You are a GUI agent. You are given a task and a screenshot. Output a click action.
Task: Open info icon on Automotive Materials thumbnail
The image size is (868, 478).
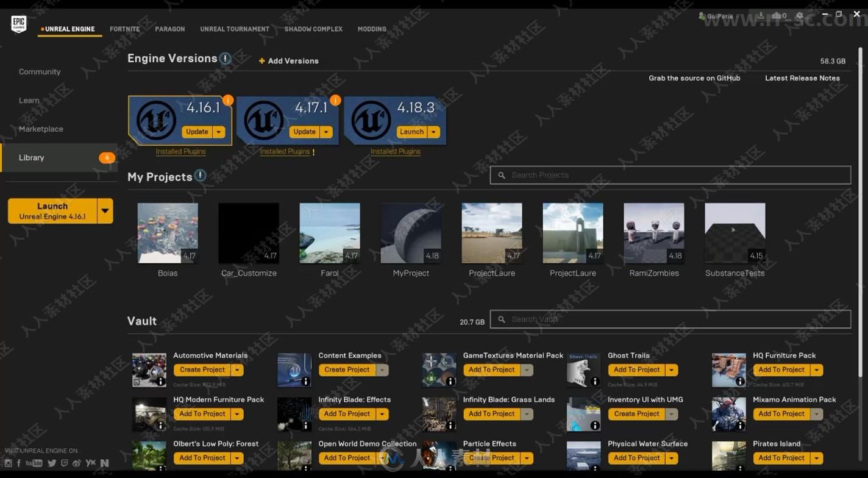point(161,382)
